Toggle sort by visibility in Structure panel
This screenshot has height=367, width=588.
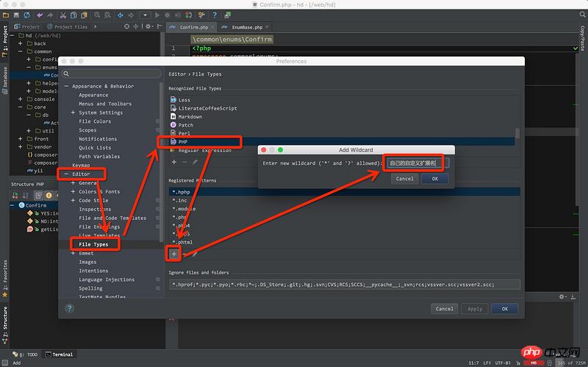click(15, 195)
